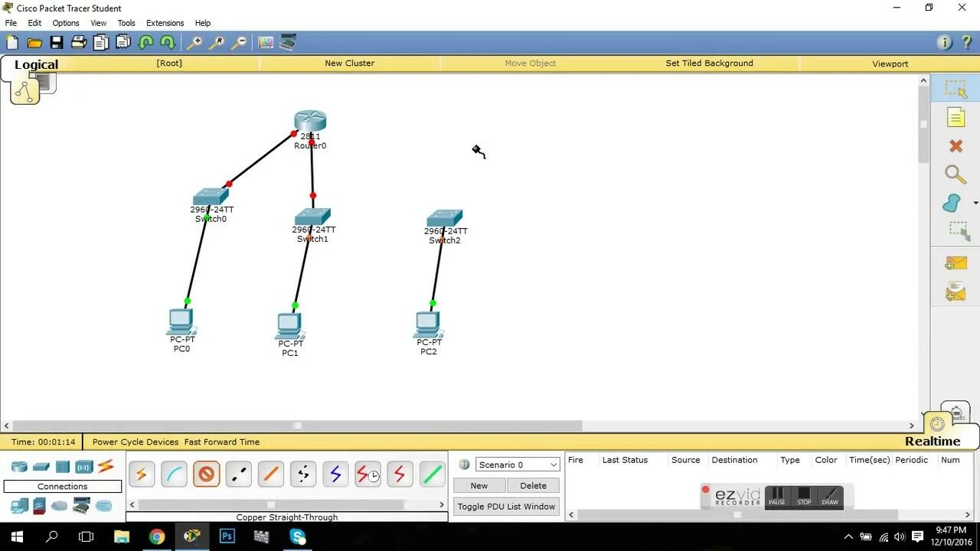Zoom in with the plus magnifier

195,43
